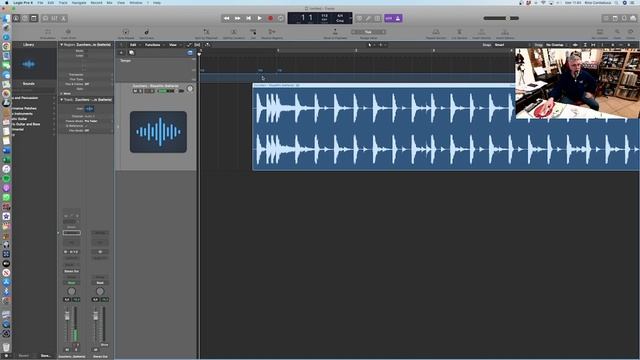This screenshot has width=640, height=360.
Task: Adjust the track header volume slider
Action: (x=168, y=91)
